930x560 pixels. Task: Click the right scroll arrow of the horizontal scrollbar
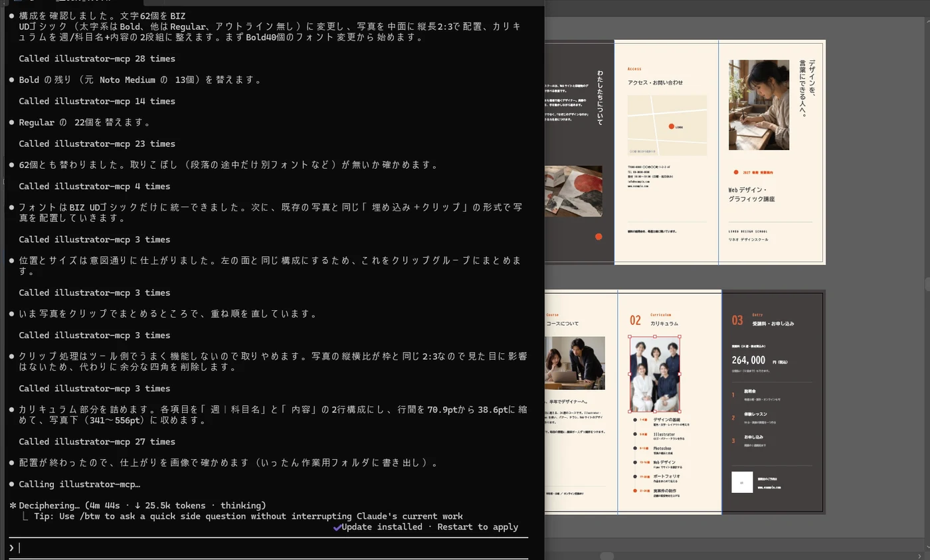(x=920, y=555)
